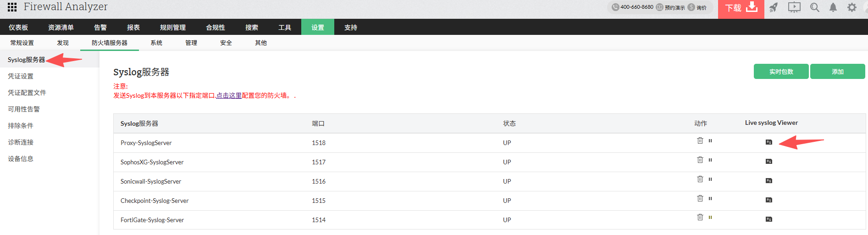
Task: Open live syslog viewer for Sonicwall-SyslogServer
Action: click(769, 181)
